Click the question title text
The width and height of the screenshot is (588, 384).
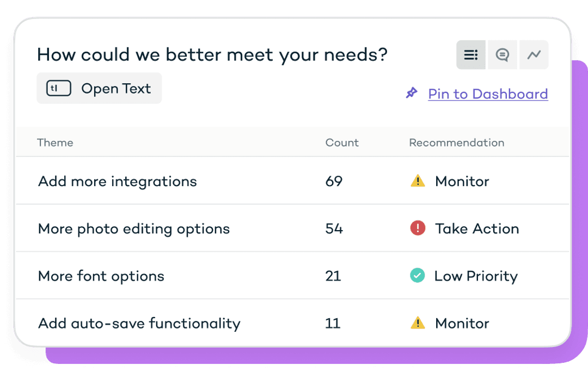click(212, 55)
